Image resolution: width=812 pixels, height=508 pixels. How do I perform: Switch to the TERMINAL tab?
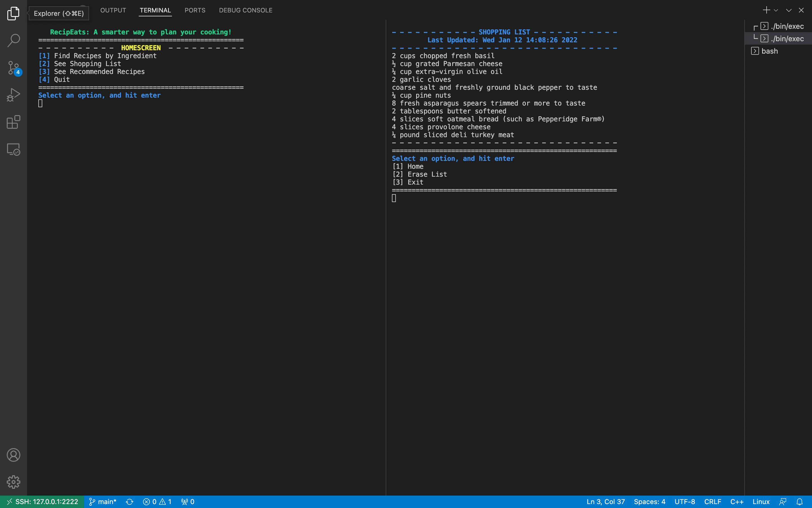pyautogui.click(x=155, y=10)
